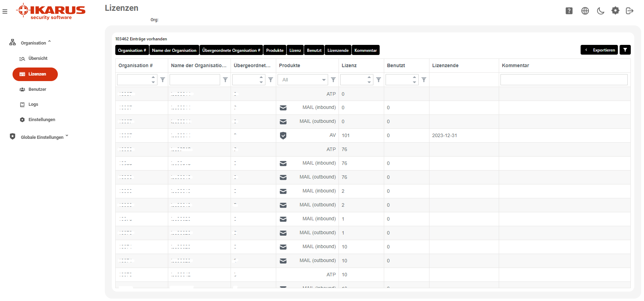Select Lizenzen in the sidebar
Viewport: 644px width, 301px height.
[x=35, y=74]
